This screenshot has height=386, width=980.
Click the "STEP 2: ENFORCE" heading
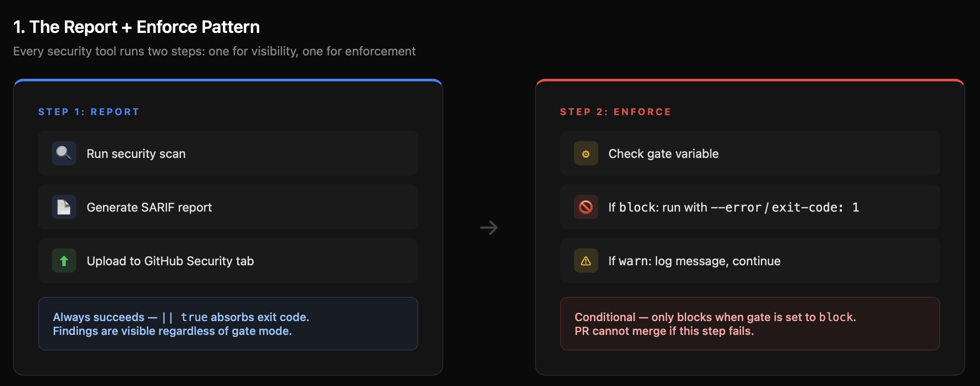(615, 112)
